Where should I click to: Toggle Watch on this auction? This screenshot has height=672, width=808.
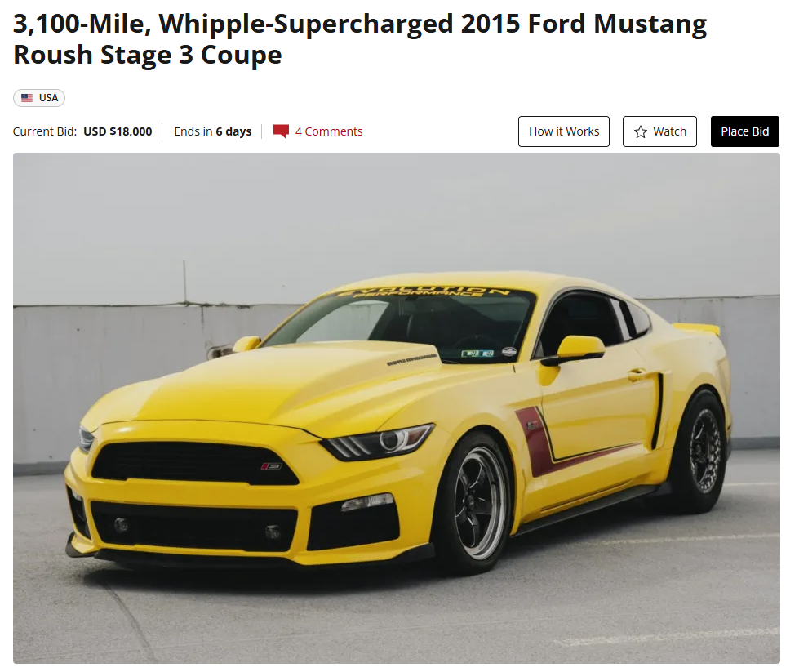[659, 131]
